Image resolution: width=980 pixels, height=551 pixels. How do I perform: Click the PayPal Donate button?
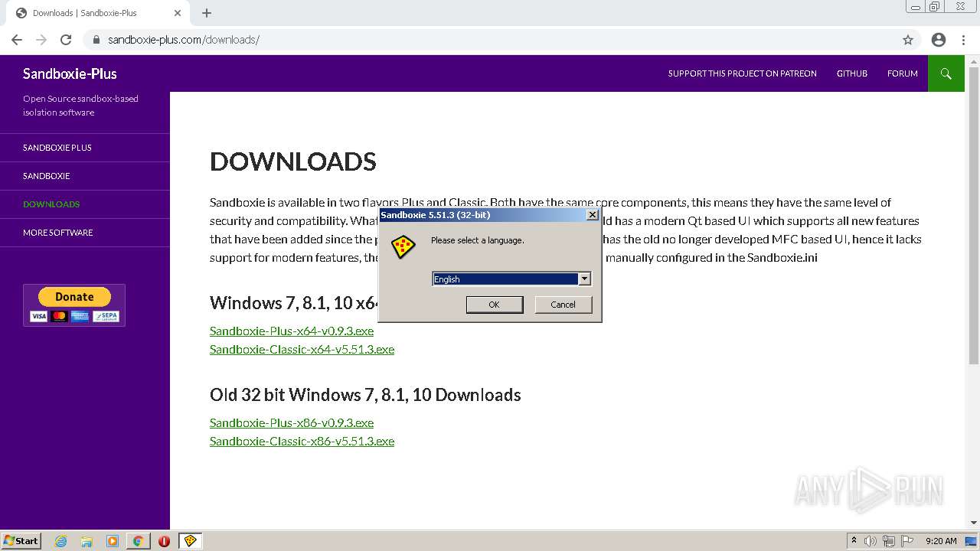pyautogui.click(x=74, y=297)
